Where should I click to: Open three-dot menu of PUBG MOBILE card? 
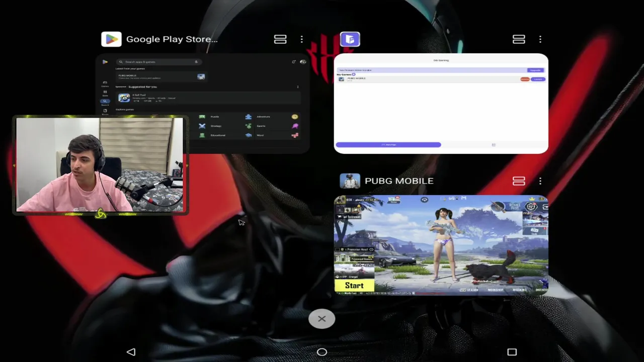tap(540, 181)
